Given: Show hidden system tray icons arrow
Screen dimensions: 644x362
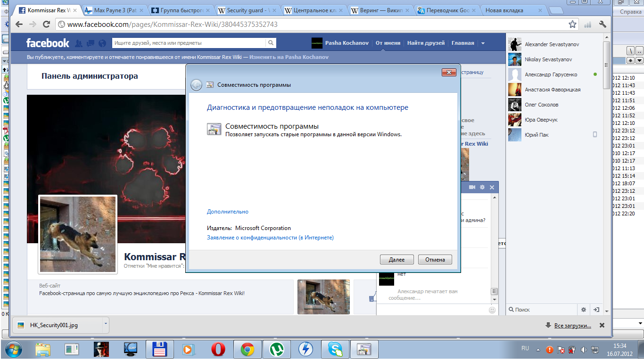Looking at the screenshot, I should click(539, 350).
